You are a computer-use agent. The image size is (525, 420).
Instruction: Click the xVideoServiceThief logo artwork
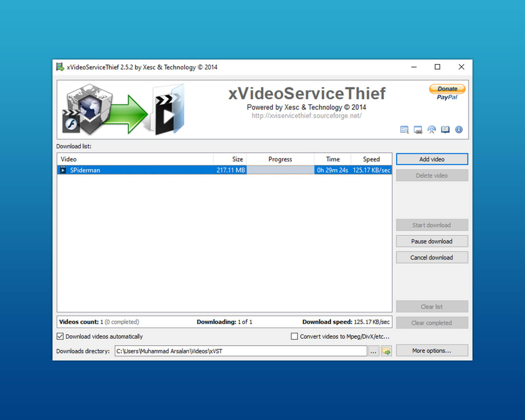tap(123, 110)
